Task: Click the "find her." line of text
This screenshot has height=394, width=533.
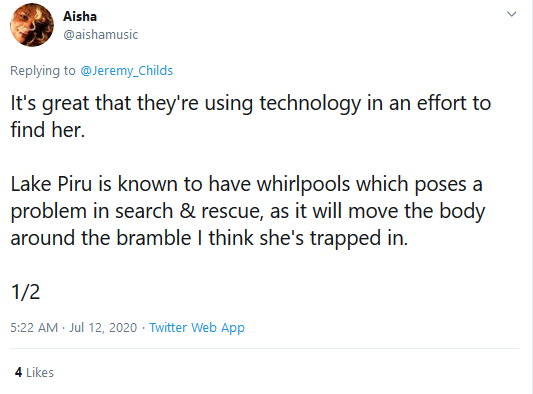Action: pos(48,130)
